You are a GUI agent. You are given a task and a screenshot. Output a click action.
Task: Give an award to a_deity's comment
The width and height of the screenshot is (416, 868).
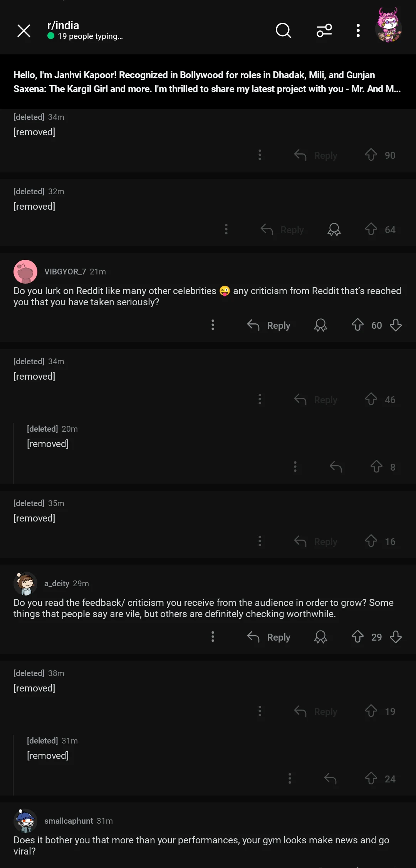pyautogui.click(x=321, y=637)
